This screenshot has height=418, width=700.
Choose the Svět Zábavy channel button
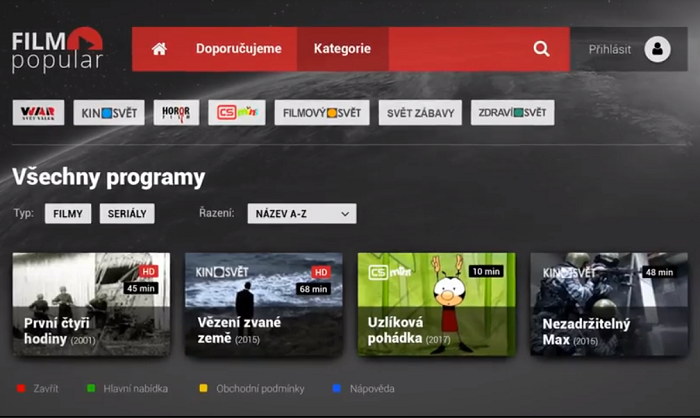(x=420, y=112)
